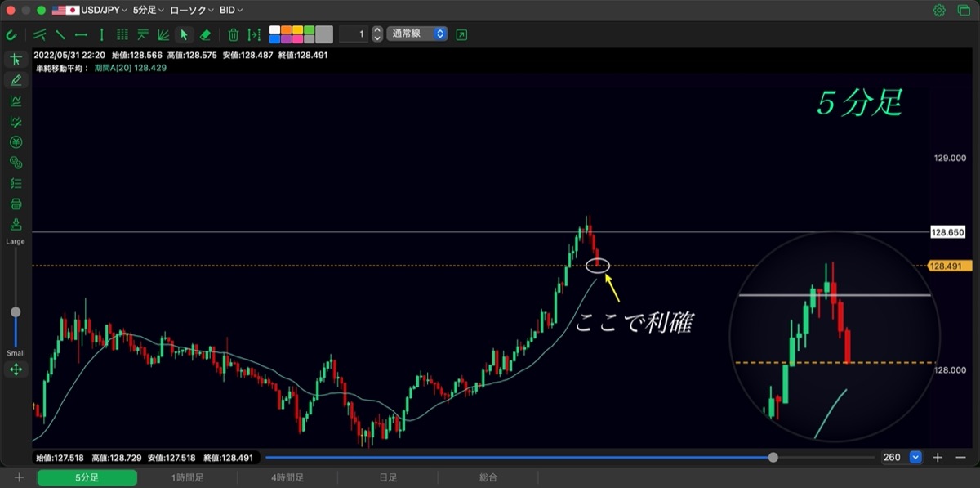The height and width of the screenshot is (488, 980).
Task: Toggle the pencil drawing sidebar icon
Action: coord(16,80)
